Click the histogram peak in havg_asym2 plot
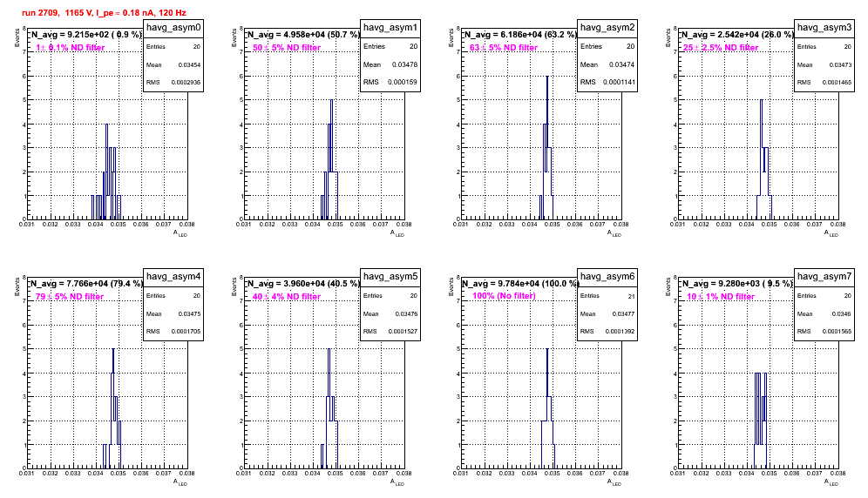Image resolution: width=868 pixels, height=498 pixels. [547, 77]
